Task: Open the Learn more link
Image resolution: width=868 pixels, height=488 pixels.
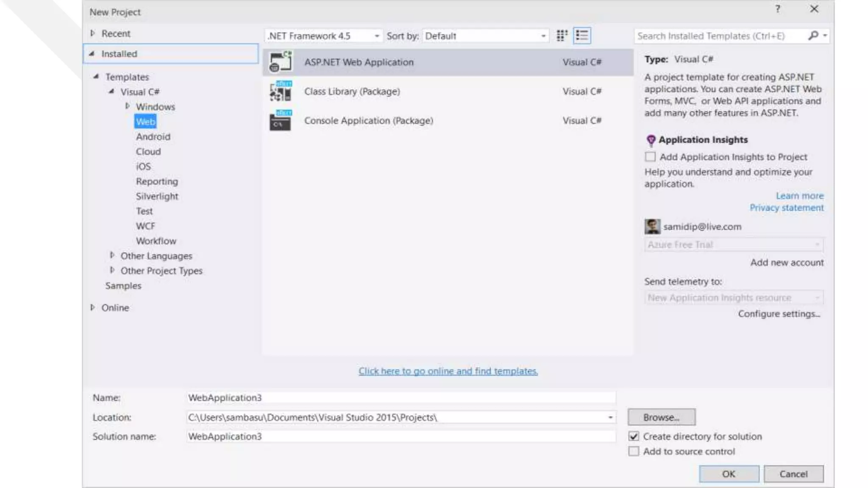Action: point(800,196)
